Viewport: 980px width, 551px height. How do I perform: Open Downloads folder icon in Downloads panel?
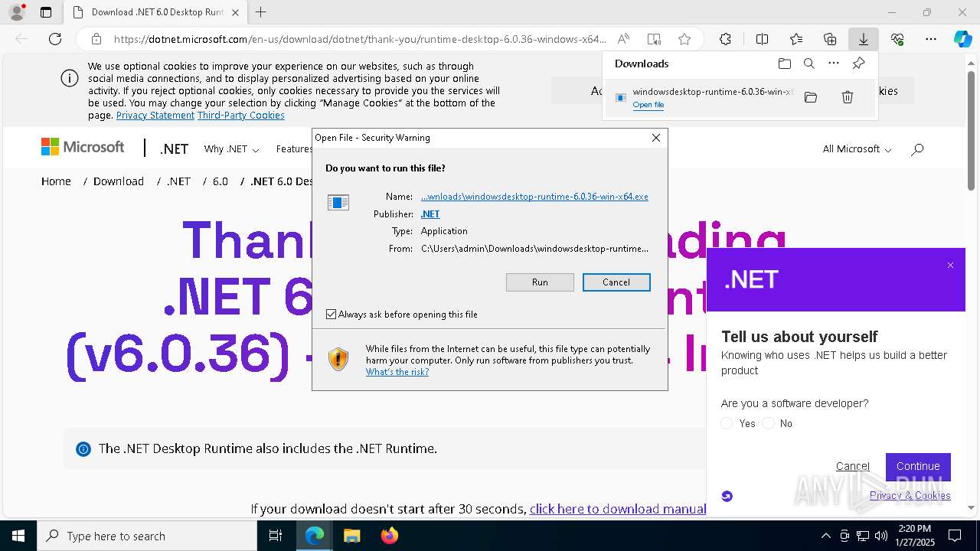(x=784, y=64)
